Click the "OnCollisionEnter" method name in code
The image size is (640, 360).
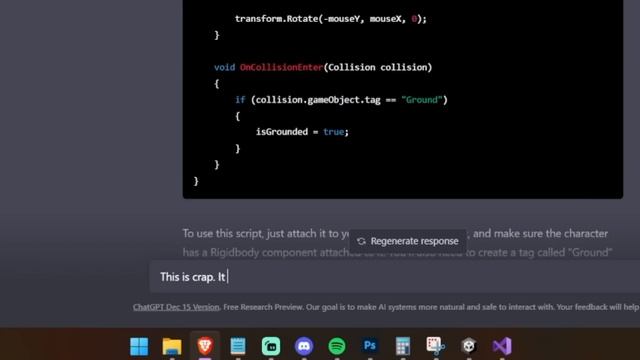coord(281,67)
